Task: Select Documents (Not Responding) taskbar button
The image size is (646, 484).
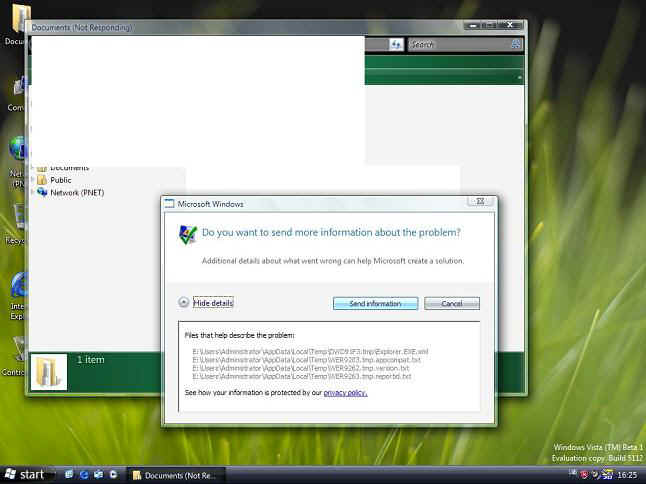Action: (x=176, y=475)
